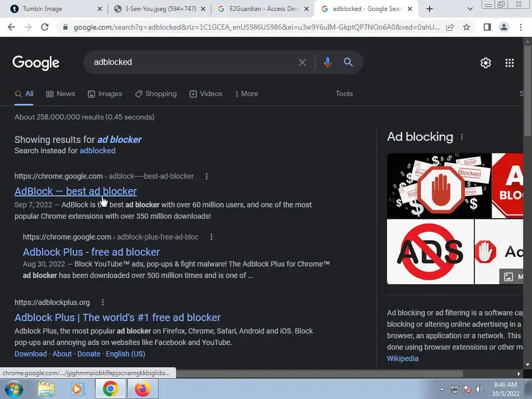
Task: Click the padlock site info icon
Action: pyautogui.click(x=65, y=27)
